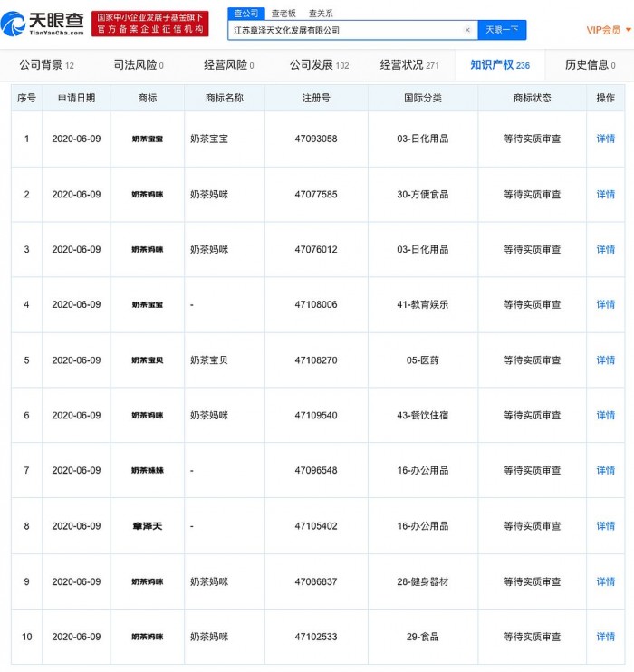
Task: Click 奶茶妹妹 trademark image in row 7
Action: (148, 471)
